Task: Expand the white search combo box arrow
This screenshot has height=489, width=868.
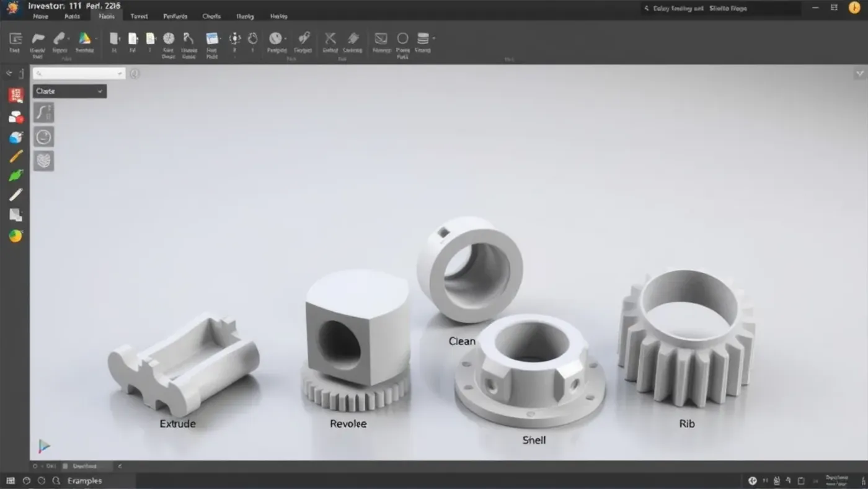Action: pyautogui.click(x=120, y=74)
